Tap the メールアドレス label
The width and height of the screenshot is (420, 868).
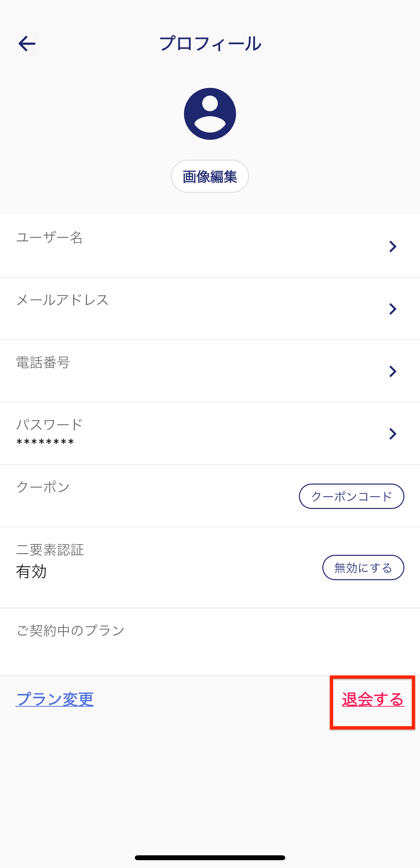coord(63,300)
